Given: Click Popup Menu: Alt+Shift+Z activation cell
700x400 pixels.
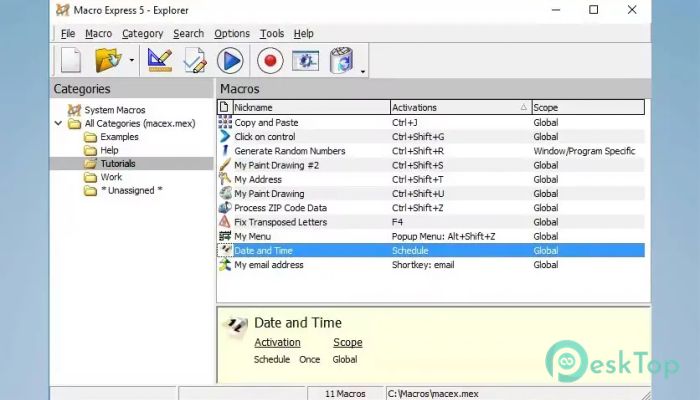Looking at the screenshot, I should pos(443,236).
